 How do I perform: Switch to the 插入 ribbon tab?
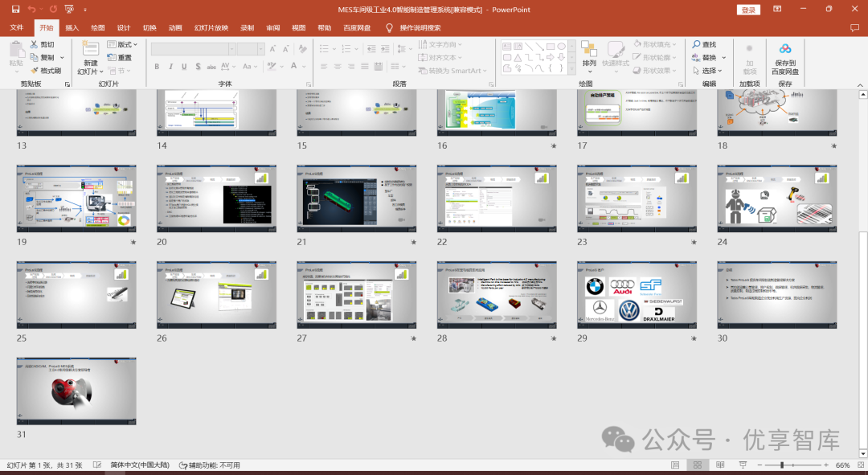[x=72, y=27]
